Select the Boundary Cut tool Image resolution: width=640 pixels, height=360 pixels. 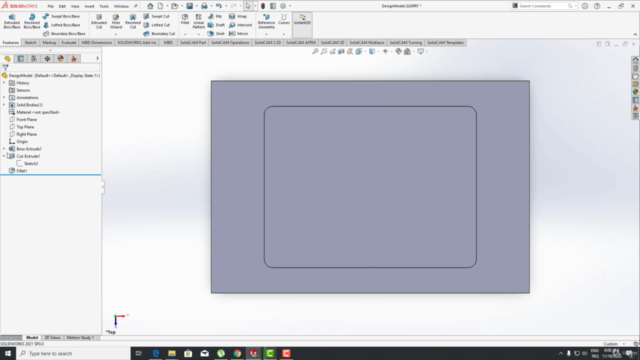coord(159,33)
